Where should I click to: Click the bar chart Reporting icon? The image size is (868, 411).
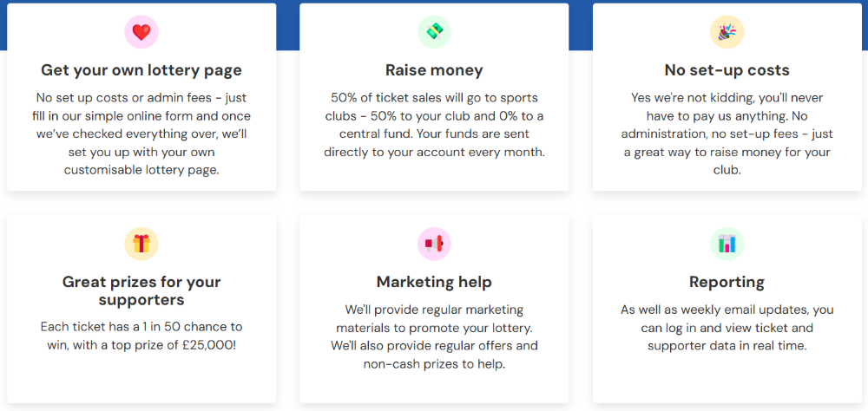[727, 245]
